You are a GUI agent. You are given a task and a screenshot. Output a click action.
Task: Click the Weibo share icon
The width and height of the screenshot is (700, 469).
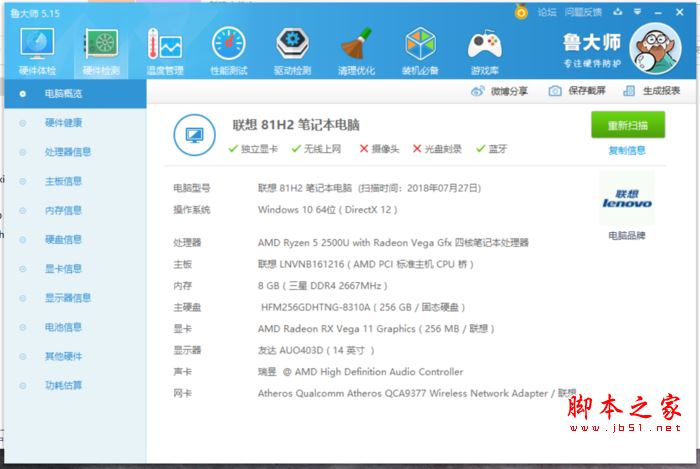coord(477,91)
